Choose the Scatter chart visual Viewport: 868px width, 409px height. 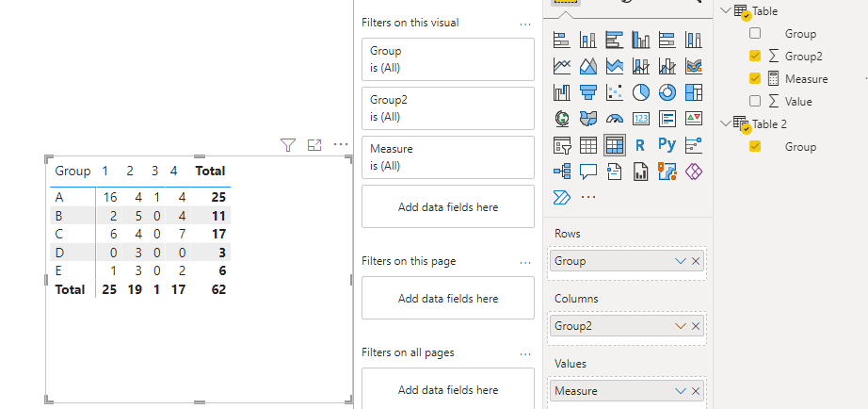pos(615,92)
